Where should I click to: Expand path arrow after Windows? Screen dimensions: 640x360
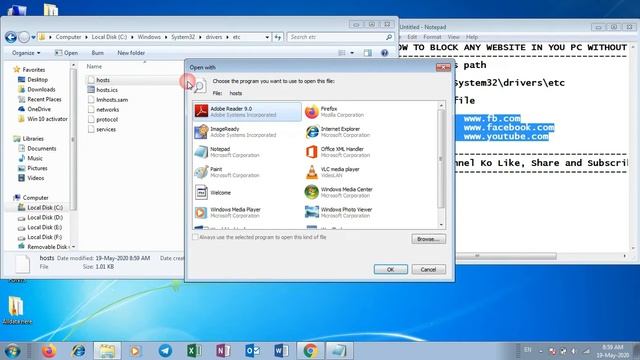coord(166,37)
